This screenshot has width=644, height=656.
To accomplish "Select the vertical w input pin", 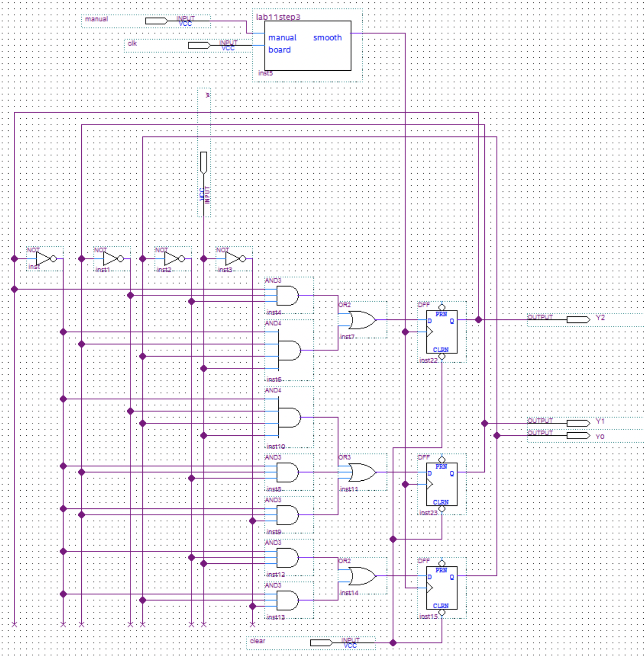I will coord(204,163).
